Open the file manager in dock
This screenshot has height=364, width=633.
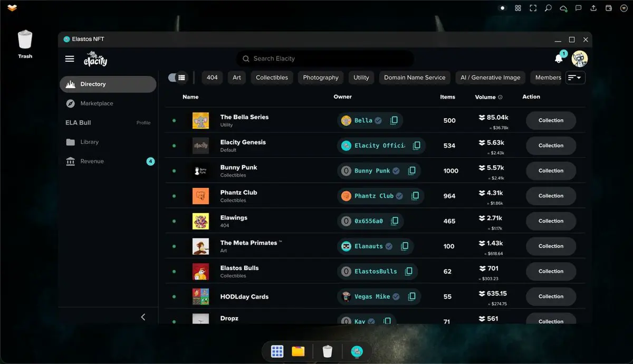[x=298, y=351]
